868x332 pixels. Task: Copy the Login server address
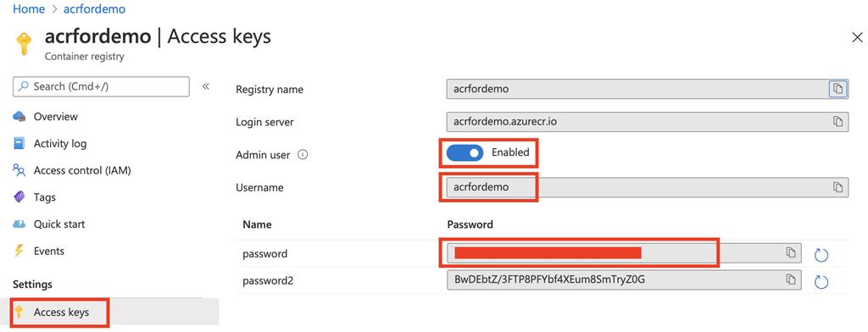pos(838,121)
